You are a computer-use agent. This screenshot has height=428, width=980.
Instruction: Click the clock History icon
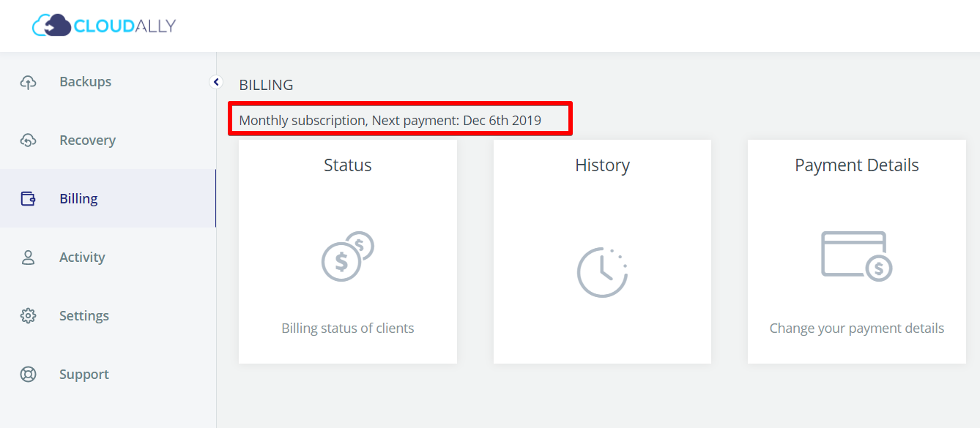[602, 272]
